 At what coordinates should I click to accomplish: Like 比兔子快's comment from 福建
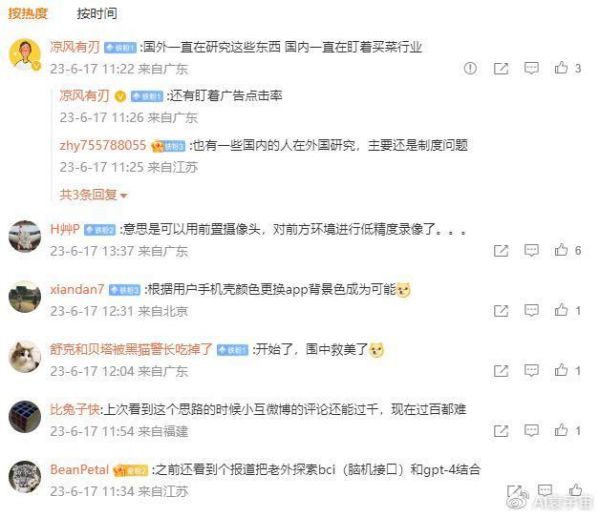561,430
